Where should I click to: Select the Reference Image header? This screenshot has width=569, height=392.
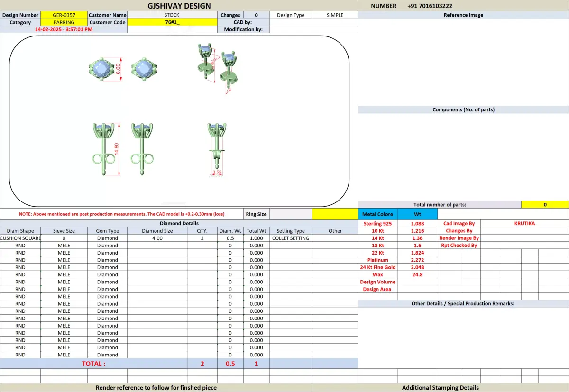click(x=463, y=15)
